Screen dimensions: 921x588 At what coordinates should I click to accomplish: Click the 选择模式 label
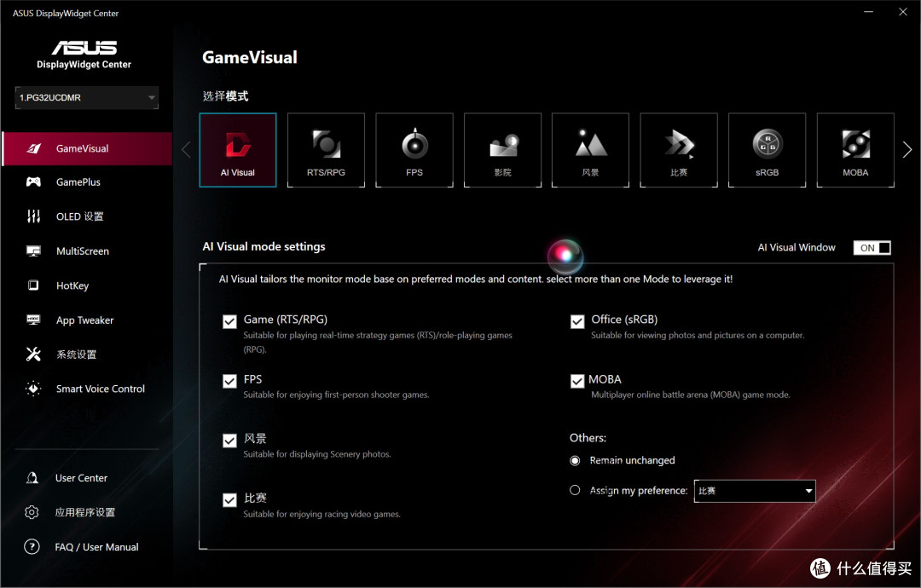(225, 96)
